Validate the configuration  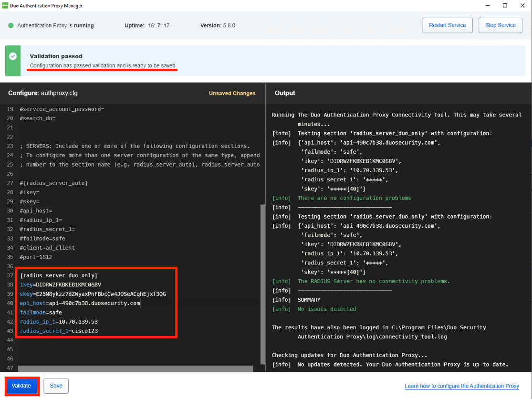tap(21, 386)
